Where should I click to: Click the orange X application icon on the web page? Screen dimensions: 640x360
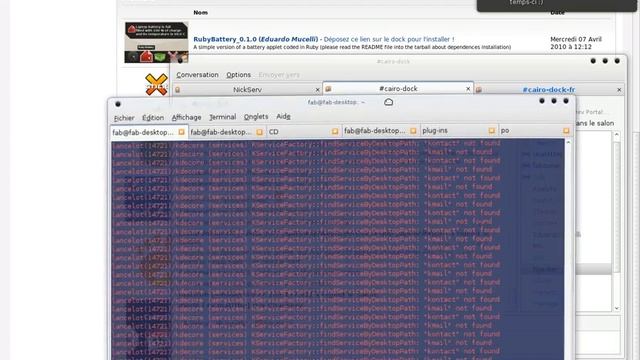tap(156, 84)
